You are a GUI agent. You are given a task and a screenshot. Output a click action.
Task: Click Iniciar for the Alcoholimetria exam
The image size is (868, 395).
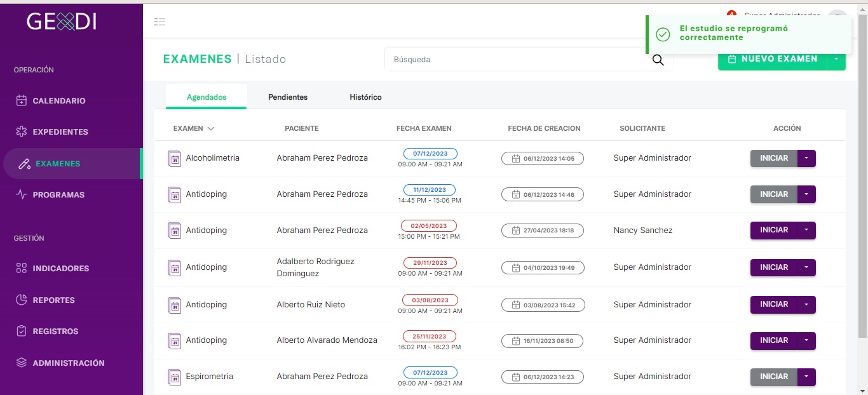[x=774, y=158]
